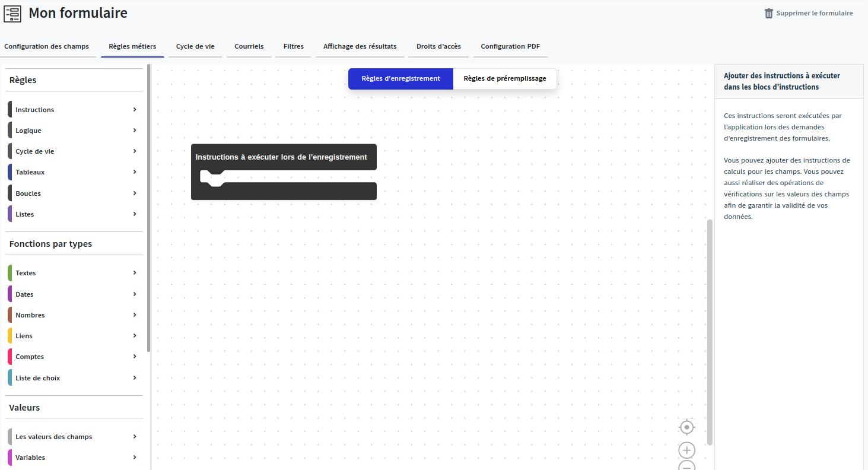The image size is (868, 470).
Task: Open Les valeurs des champs category
Action: click(54, 437)
